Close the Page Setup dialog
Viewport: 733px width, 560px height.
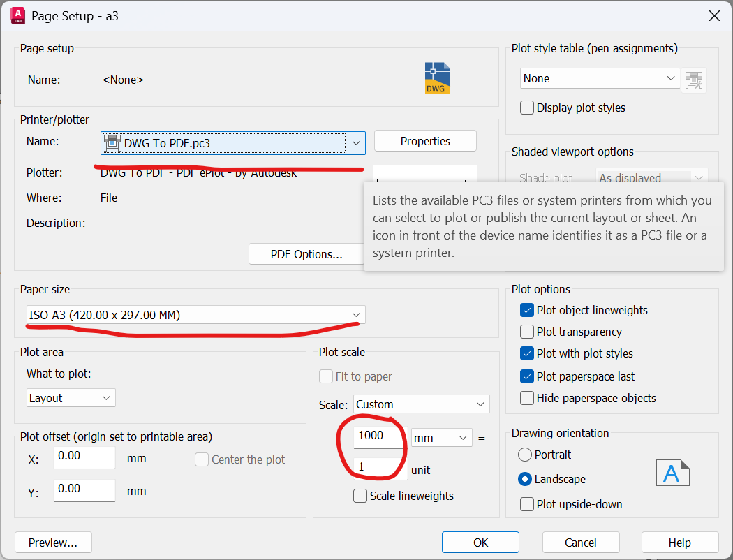[x=714, y=16]
